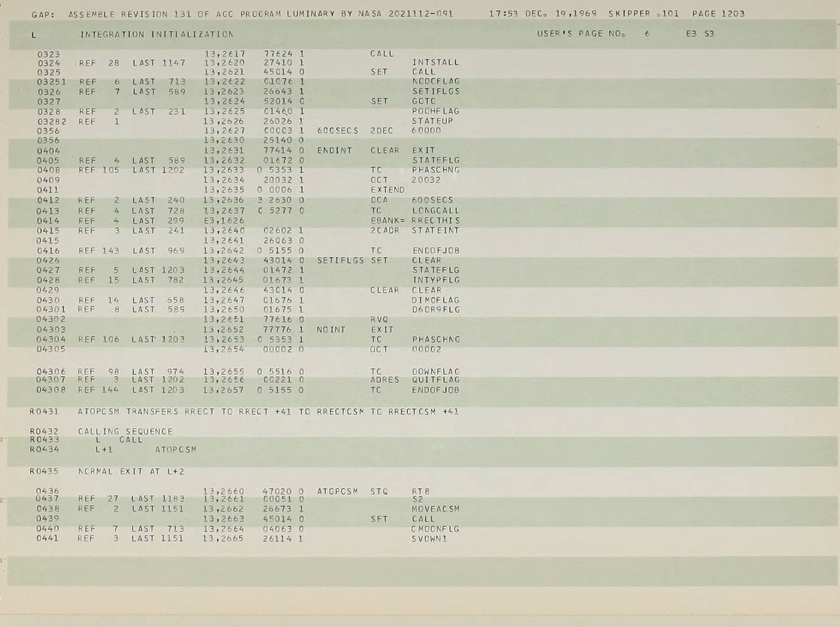Select the 'DOWNFLAG' operand

coord(435,372)
